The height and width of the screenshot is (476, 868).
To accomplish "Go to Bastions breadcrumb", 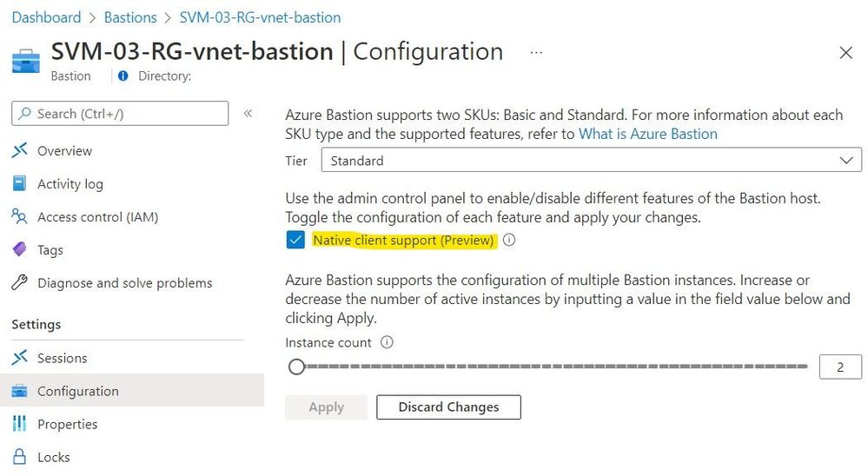I will tap(130, 17).
